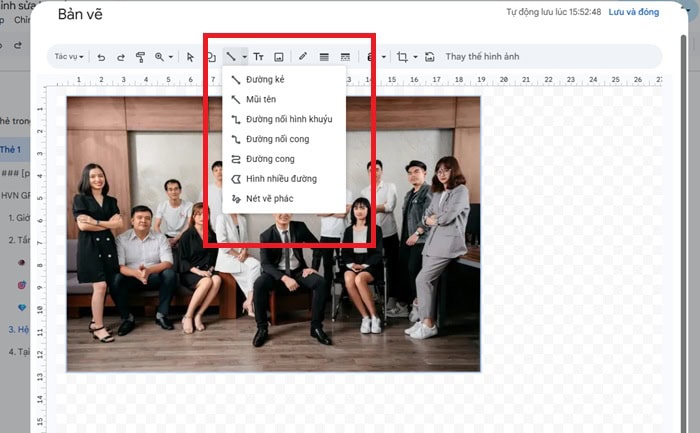The image size is (700, 433).
Task: Click the Bản vẽ dialog title
Action: tap(80, 14)
